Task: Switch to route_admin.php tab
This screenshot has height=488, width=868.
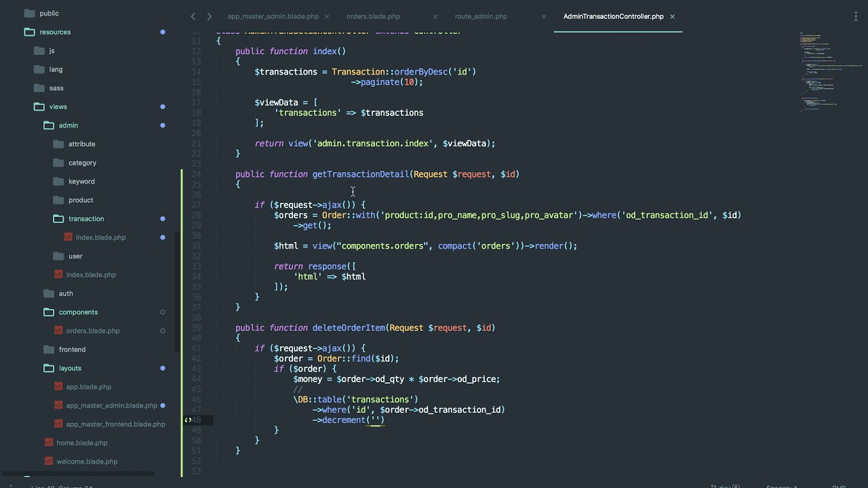Action: (481, 16)
